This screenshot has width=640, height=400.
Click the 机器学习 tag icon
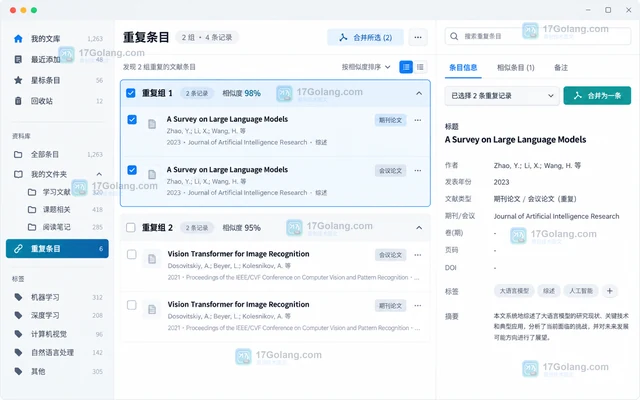point(18,297)
